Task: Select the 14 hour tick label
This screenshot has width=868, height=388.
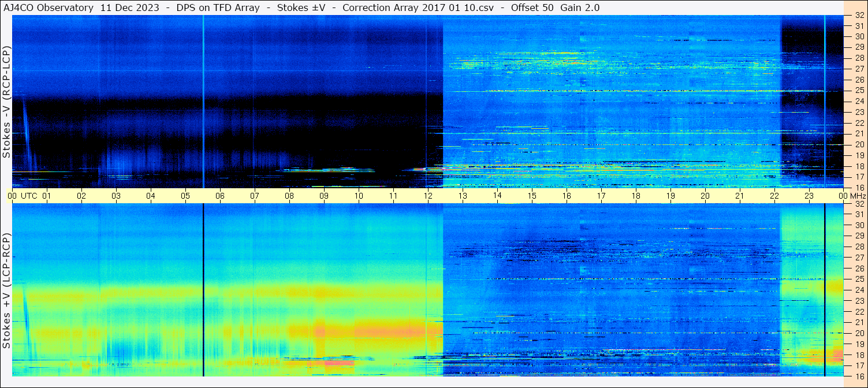Action: click(497, 196)
